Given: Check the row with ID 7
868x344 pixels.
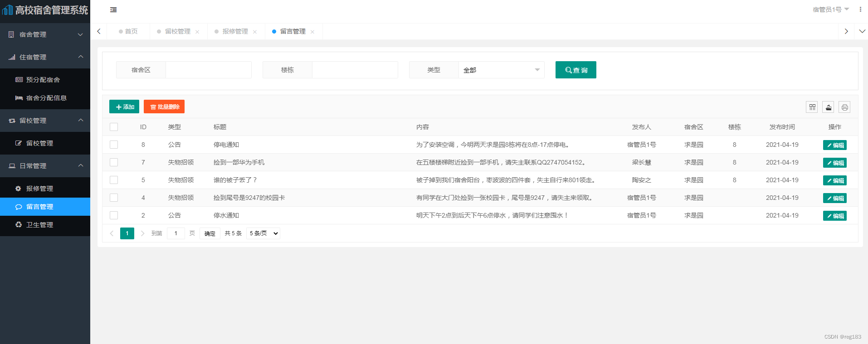Looking at the screenshot, I should 114,162.
